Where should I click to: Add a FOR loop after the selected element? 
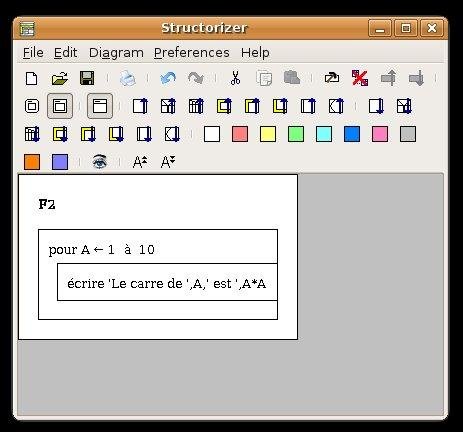[60, 134]
